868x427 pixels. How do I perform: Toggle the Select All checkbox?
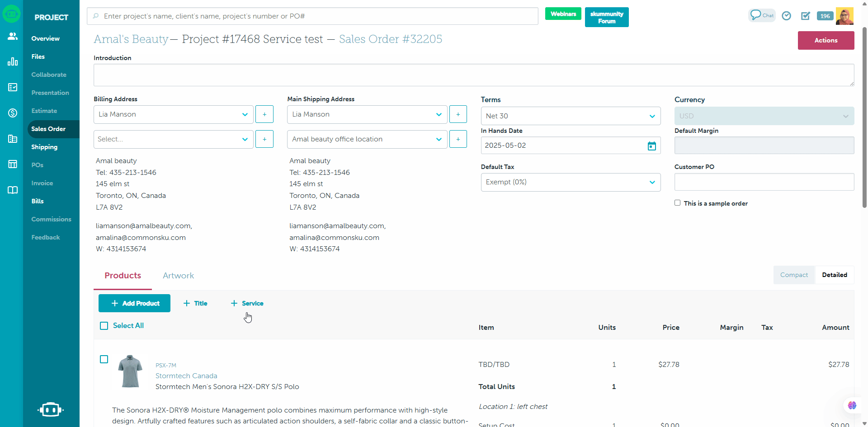(x=104, y=326)
